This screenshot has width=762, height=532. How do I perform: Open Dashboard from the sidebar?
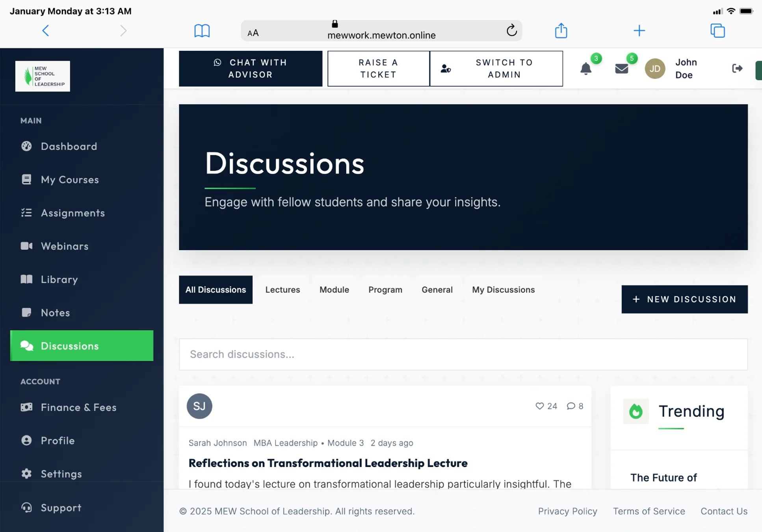[69, 146]
